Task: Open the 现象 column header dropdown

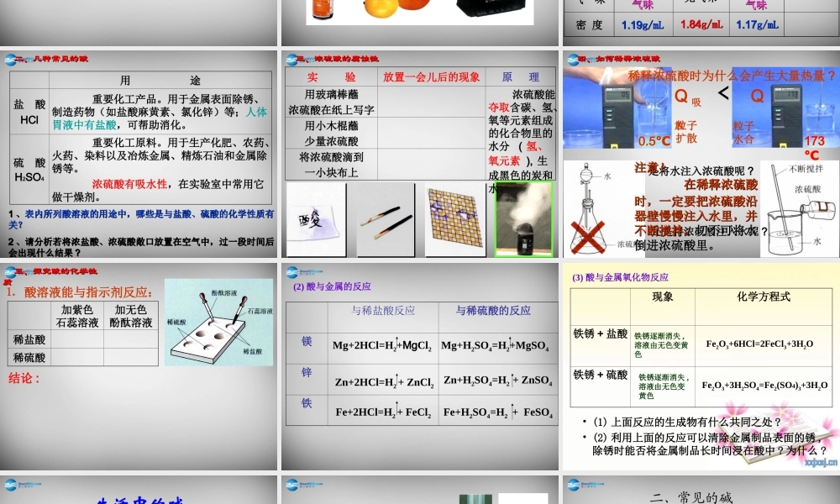Action: [x=662, y=296]
